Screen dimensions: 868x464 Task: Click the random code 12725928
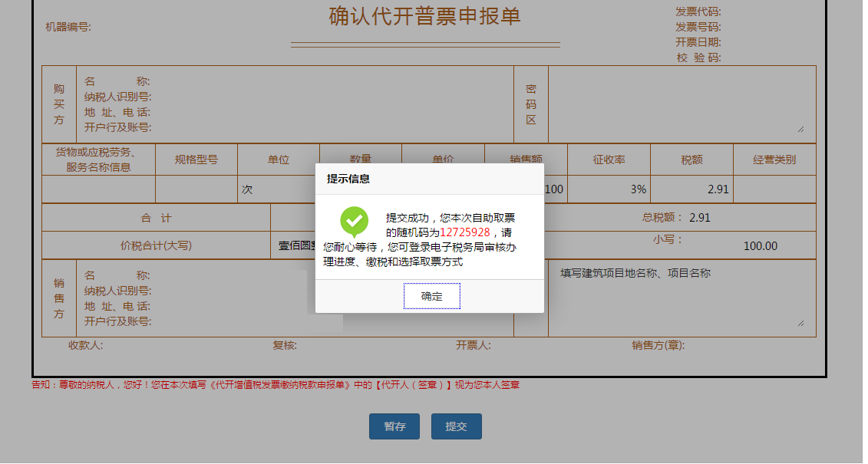coord(465,232)
